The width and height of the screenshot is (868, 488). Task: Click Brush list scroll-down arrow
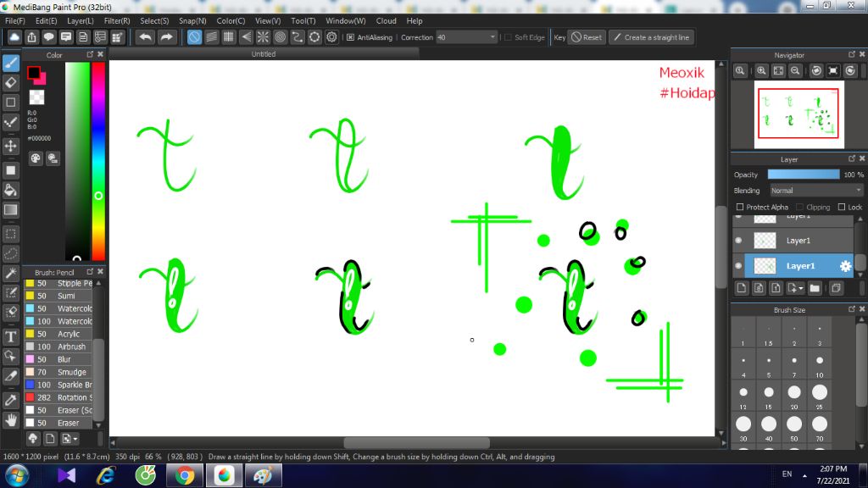point(98,425)
